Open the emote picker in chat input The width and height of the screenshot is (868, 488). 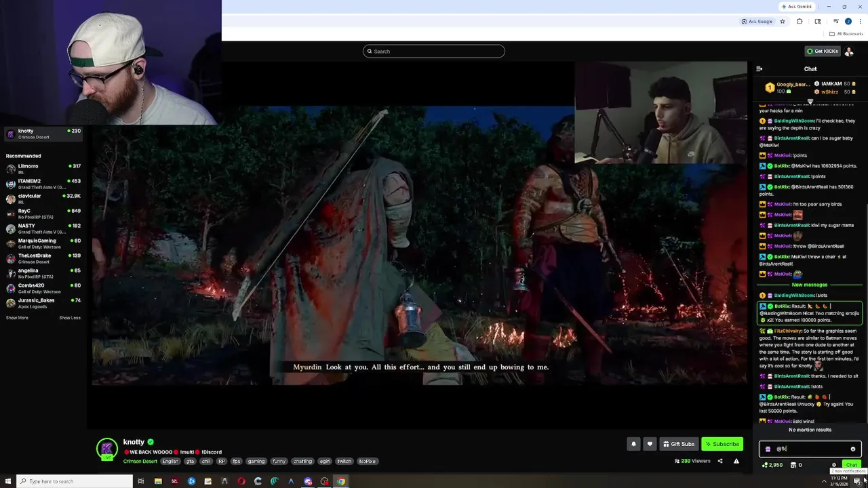click(x=853, y=449)
